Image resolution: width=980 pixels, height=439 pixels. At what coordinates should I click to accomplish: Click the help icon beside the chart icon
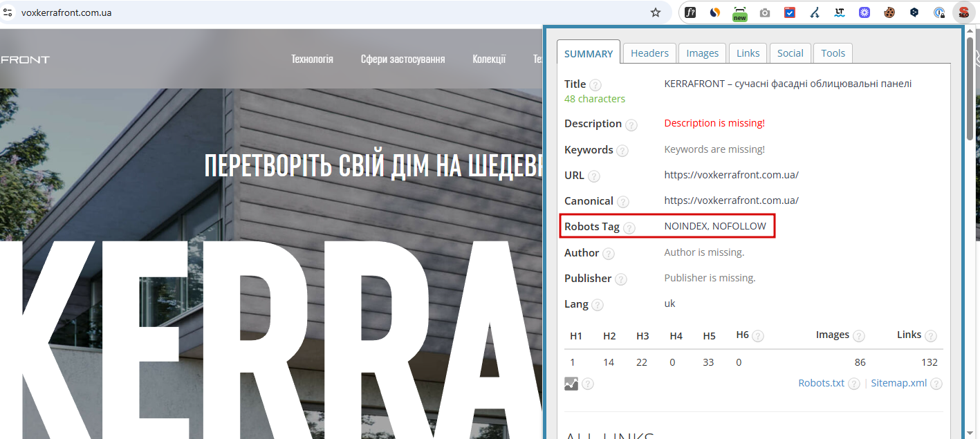(x=588, y=384)
